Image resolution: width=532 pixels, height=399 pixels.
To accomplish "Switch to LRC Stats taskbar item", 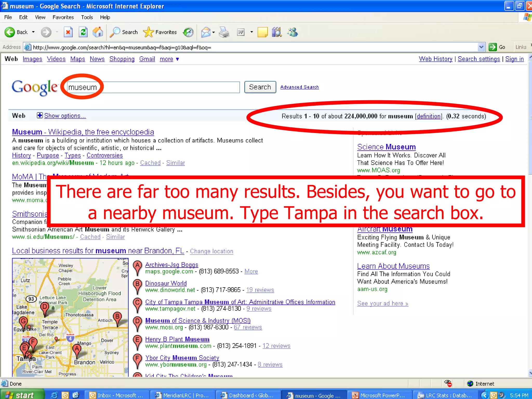I will pos(446,395).
